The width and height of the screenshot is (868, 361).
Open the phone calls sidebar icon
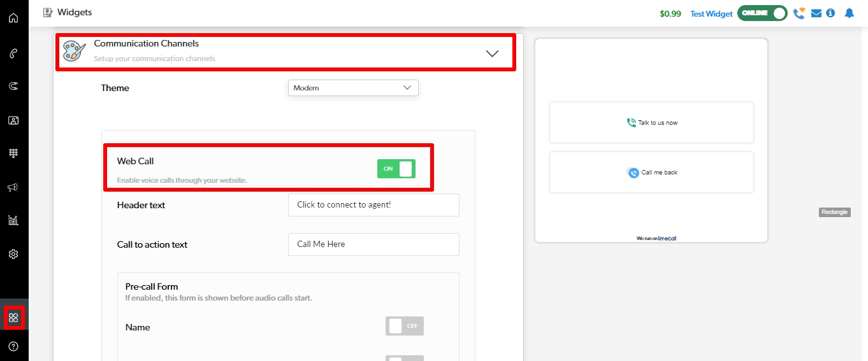(x=13, y=53)
